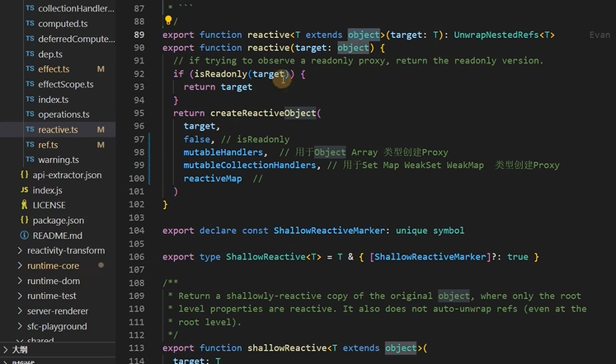The height and width of the screenshot is (364, 616).
Task: Open warning.ts file
Action: point(59,160)
